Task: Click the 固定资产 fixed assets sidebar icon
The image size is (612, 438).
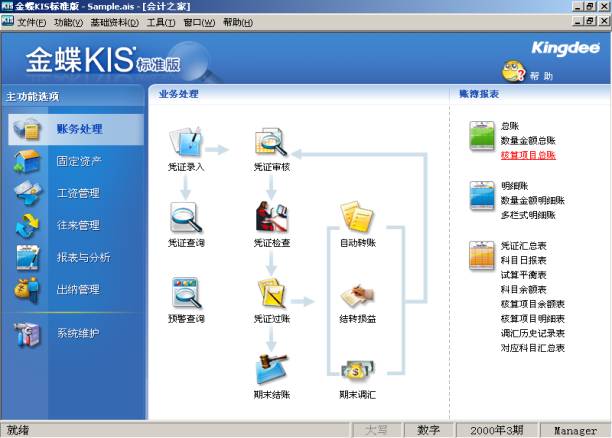Action: tap(27, 161)
